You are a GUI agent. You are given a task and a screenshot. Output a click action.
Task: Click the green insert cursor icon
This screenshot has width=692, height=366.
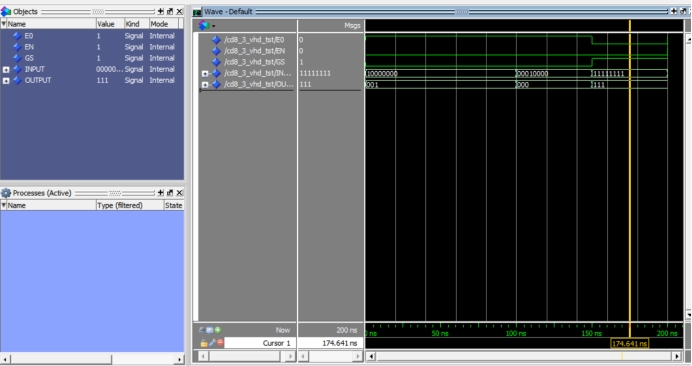click(218, 330)
